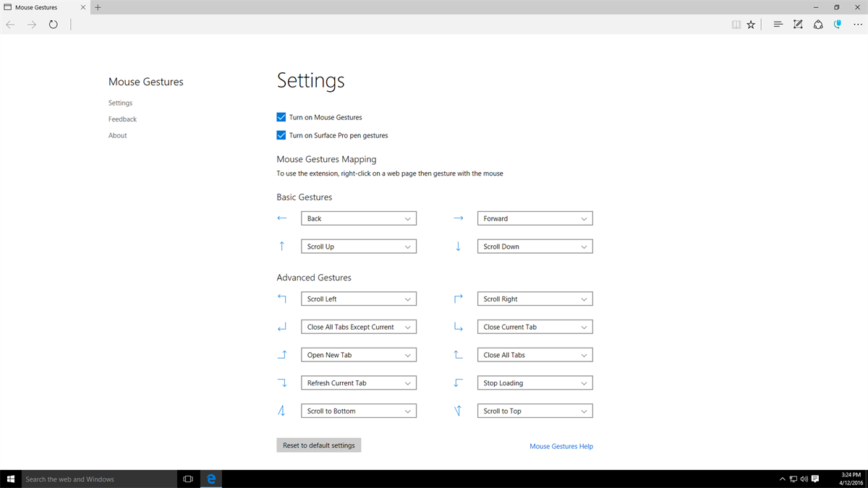Click the browser Back arrow button
The width and height of the screenshot is (868, 488).
click(11, 25)
